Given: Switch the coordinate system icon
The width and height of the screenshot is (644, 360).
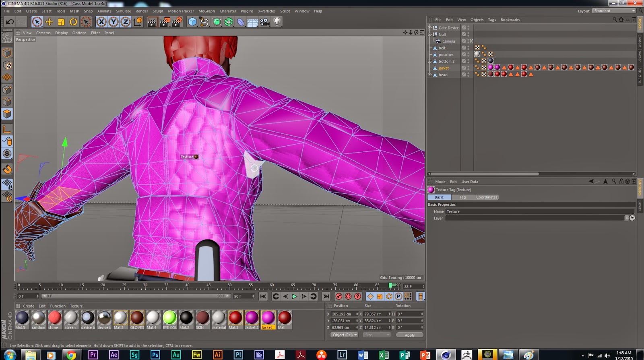Looking at the screenshot, I should pos(138,22).
